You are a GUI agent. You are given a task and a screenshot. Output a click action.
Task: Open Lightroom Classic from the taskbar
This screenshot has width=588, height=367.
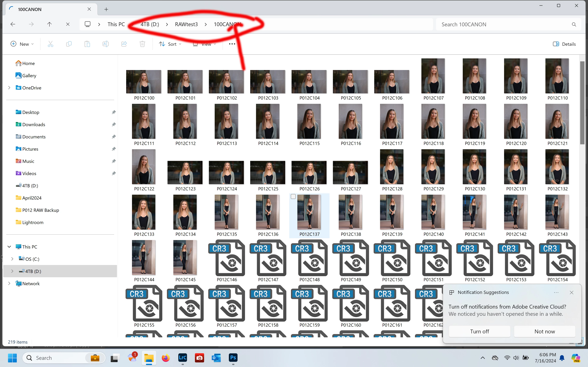pyautogui.click(x=183, y=358)
